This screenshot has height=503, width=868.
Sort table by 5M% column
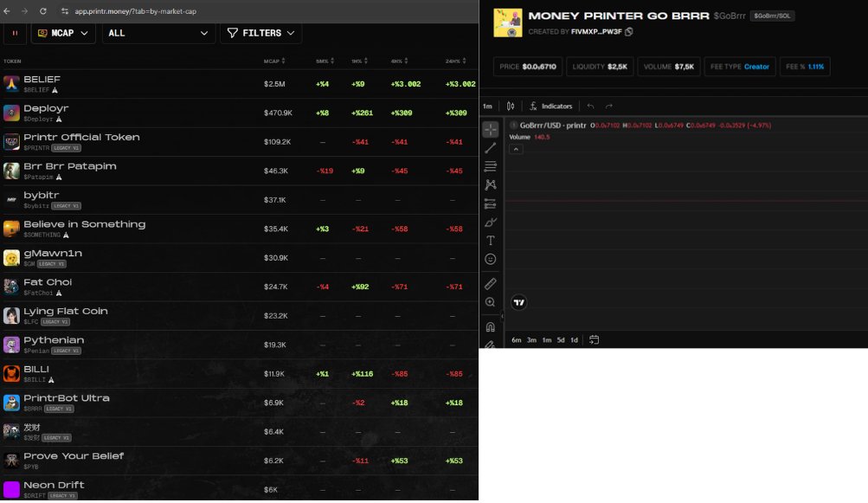click(x=325, y=61)
